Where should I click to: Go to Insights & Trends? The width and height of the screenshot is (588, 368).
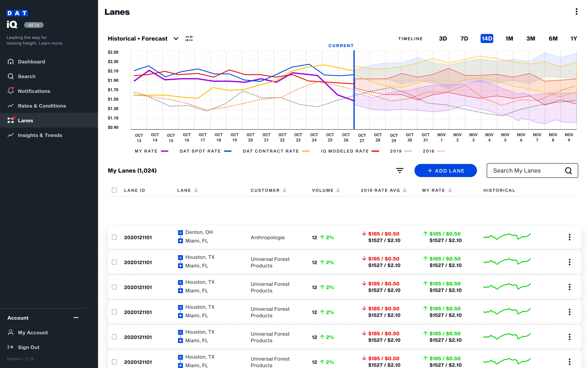pos(40,135)
